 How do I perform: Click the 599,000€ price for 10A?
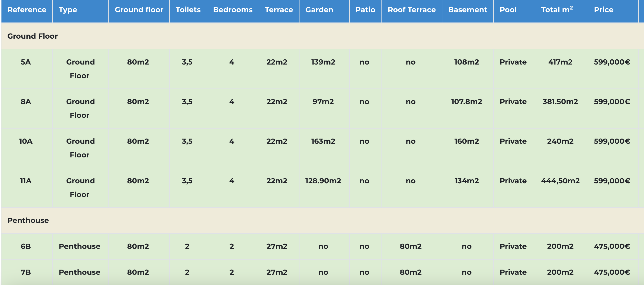click(x=612, y=141)
